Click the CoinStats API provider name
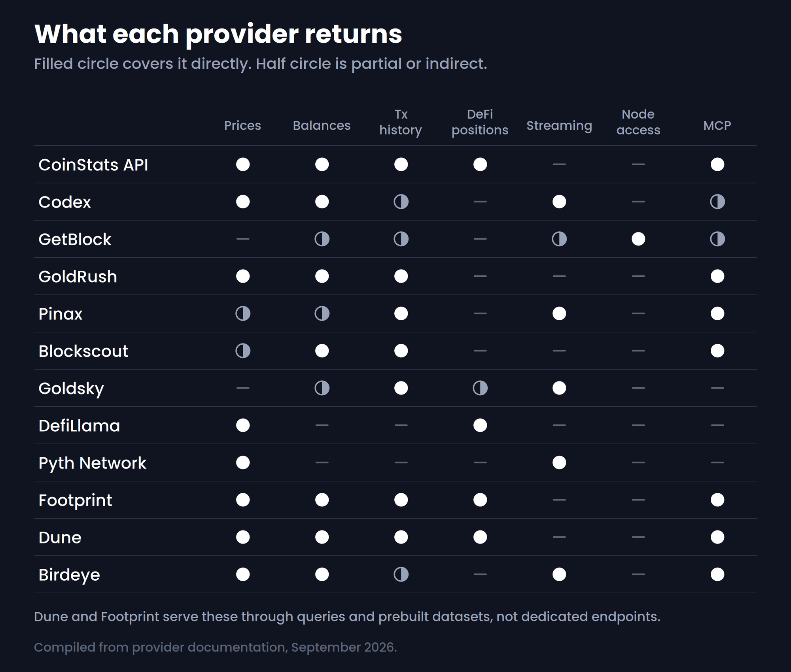 point(93,165)
